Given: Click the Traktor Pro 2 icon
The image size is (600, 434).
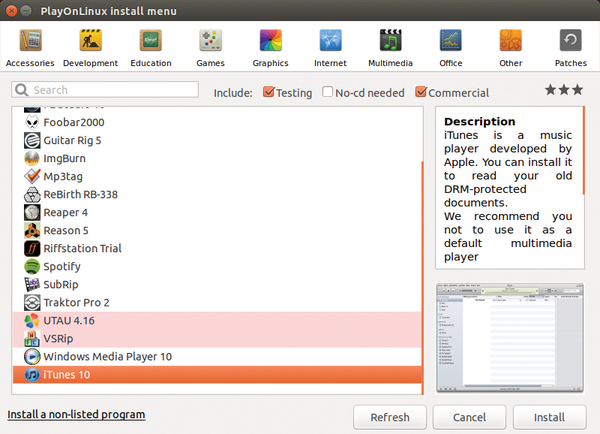Looking at the screenshot, I should point(32,303).
